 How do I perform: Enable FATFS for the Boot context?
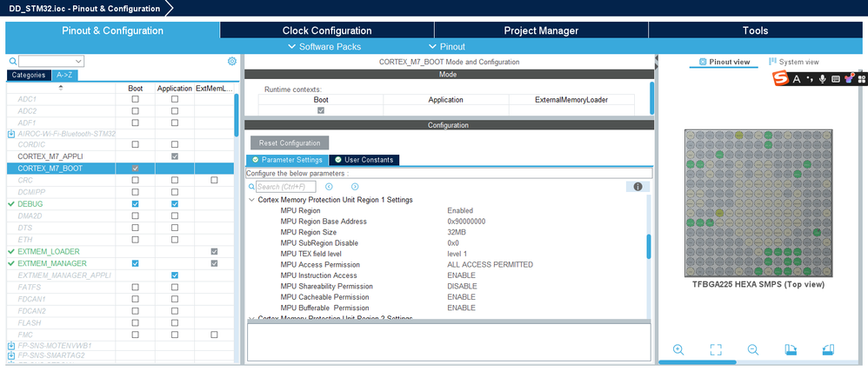coord(135,287)
